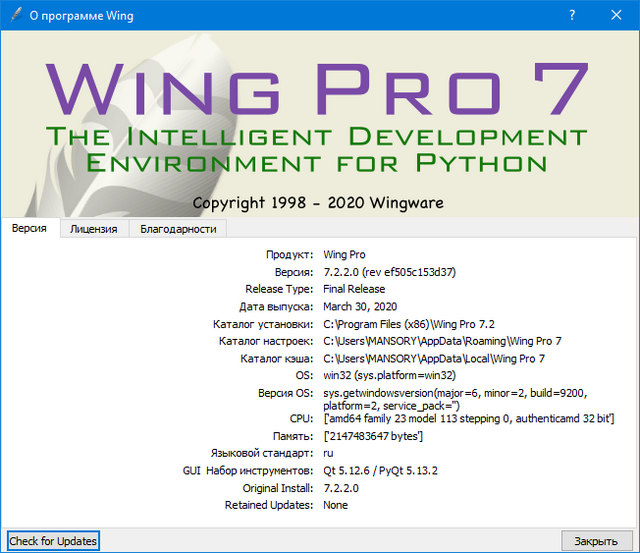Viewport: 640px width, 553px height.
Task: Click the Закрыть button
Action: tap(596, 541)
